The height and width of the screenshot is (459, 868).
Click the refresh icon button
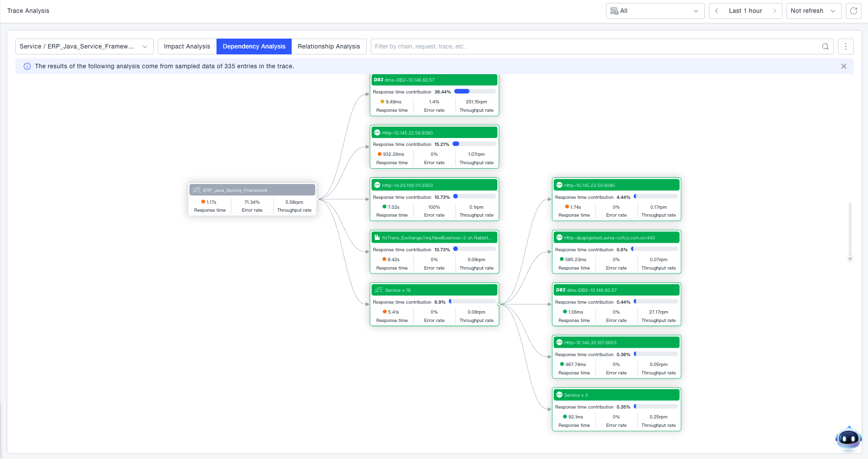(x=854, y=11)
